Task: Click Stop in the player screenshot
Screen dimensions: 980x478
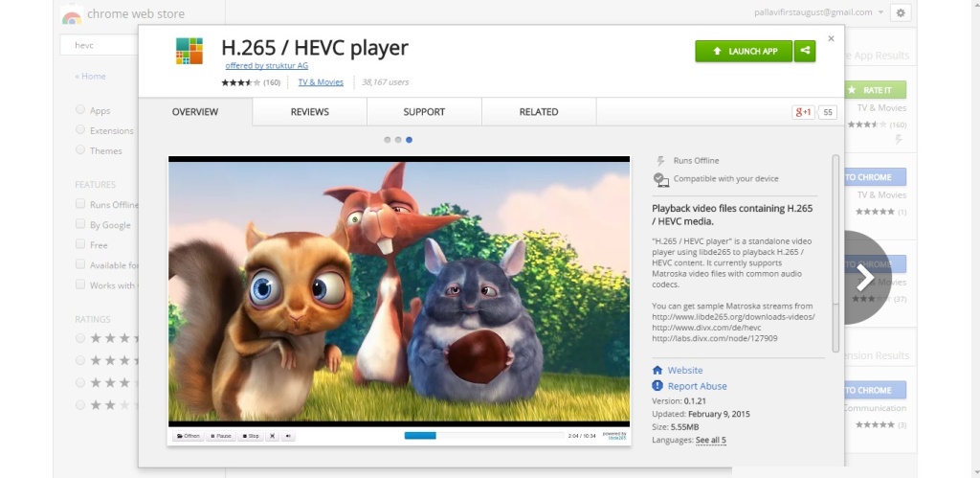Action: [251, 436]
